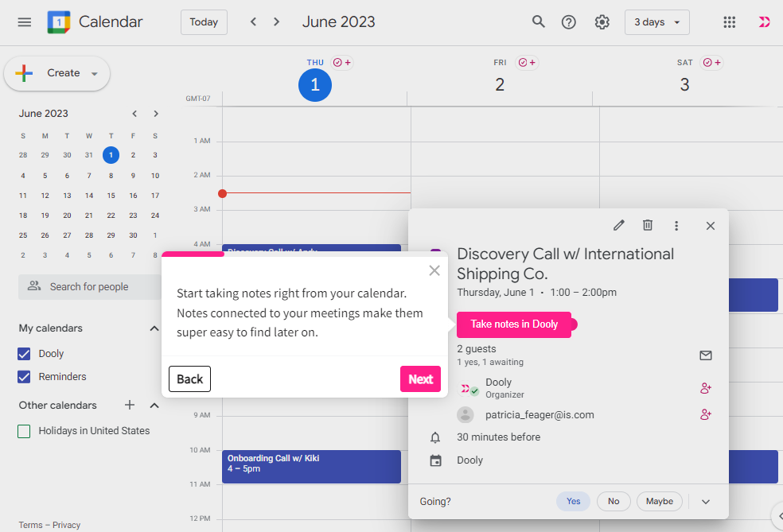
Task: Open calendar search
Action: 538,22
